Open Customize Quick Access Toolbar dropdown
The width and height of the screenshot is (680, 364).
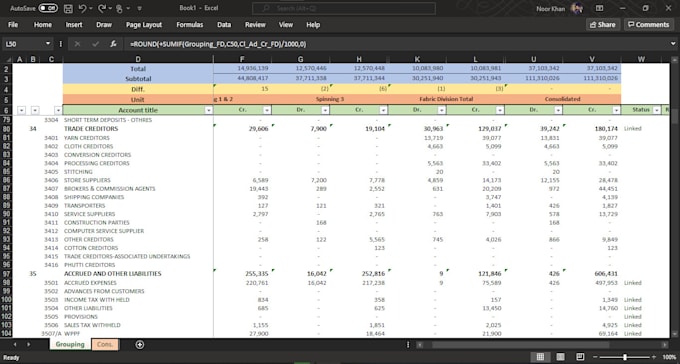click(140, 8)
